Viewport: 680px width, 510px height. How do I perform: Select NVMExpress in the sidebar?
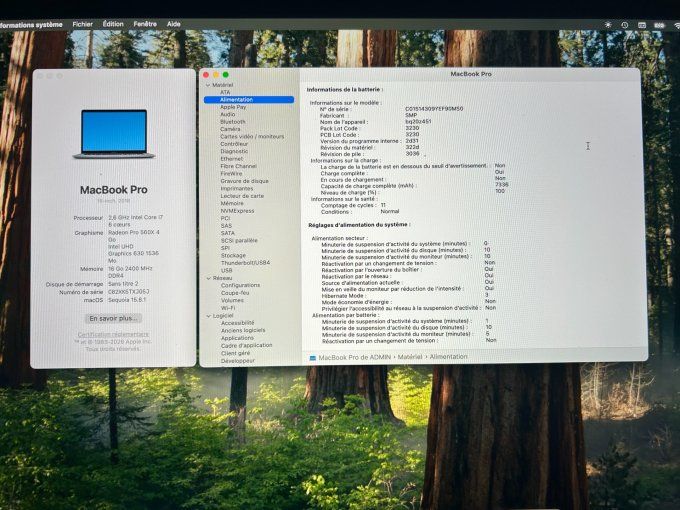(x=238, y=211)
